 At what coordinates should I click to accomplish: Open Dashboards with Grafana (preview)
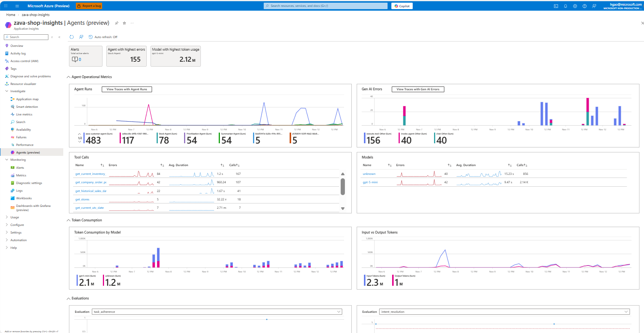(x=33, y=208)
